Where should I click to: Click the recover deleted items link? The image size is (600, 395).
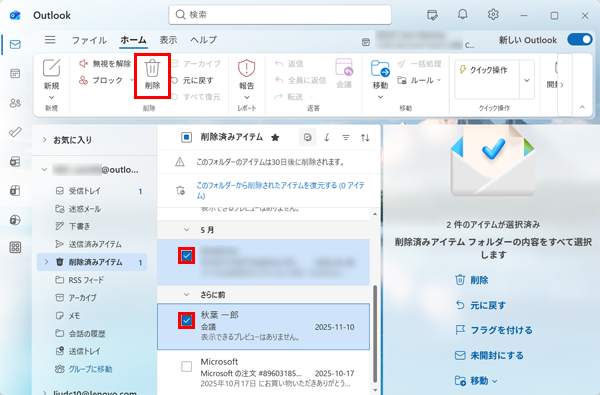[280, 190]
